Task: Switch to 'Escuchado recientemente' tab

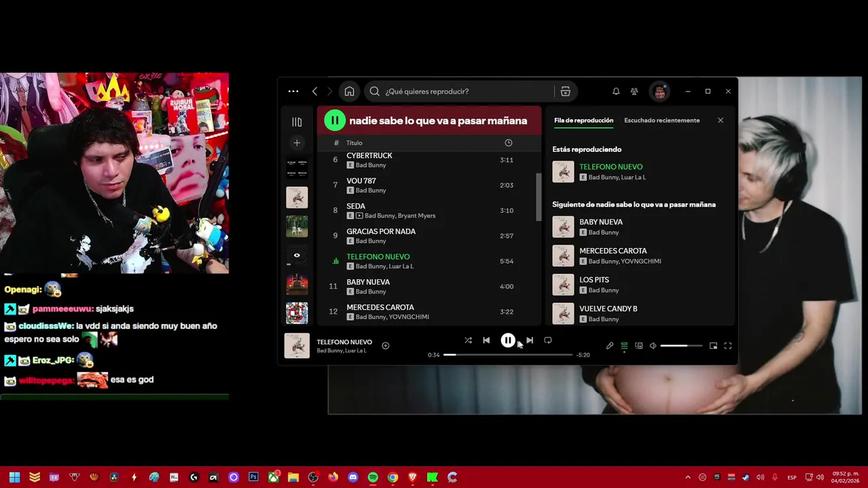Action: pyautogui.click(x=662, y=121)
